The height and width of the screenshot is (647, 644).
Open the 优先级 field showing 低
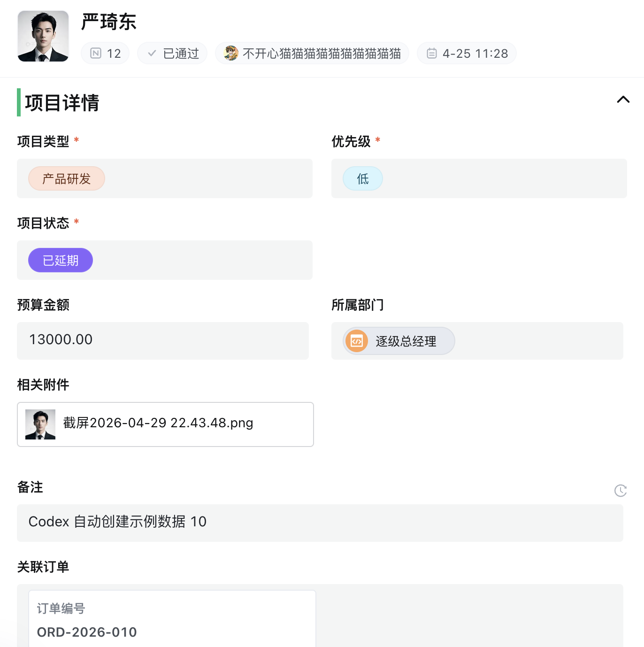(479, 178)
